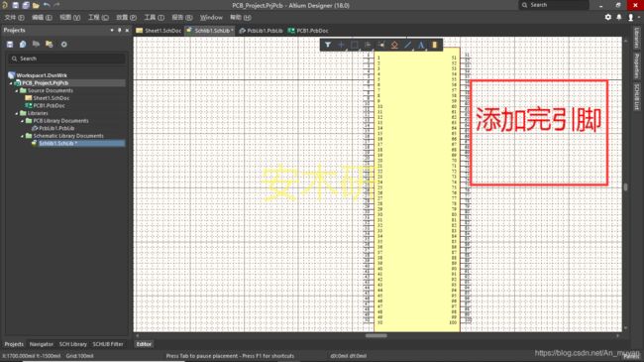Choose the rectangle selection tool in active bar
The image size is (644, 362).
[355, 45]
